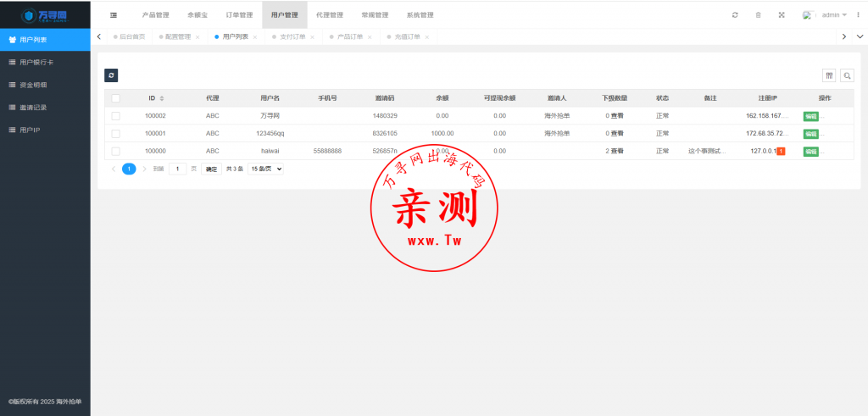Click 查看 subordinates link for user 100002

pyautogui.click(x=617, y=115)
